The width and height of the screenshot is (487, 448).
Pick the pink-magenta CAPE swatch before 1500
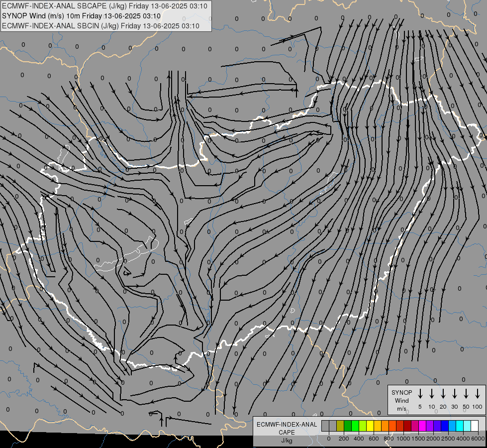(x=415, y=426)
